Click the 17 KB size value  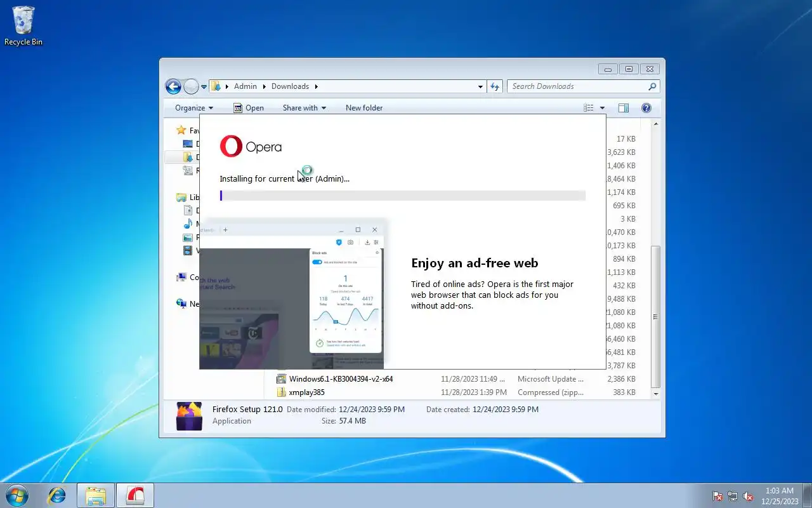click(x=625, y=139)
